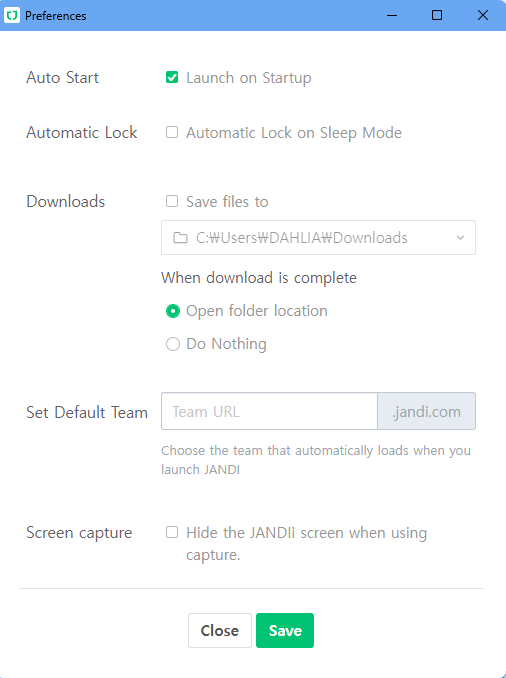Click the 'Automatic Lock on Sleep Mode' label text
This screenshot has height=678, width=506.
[294, 133]
